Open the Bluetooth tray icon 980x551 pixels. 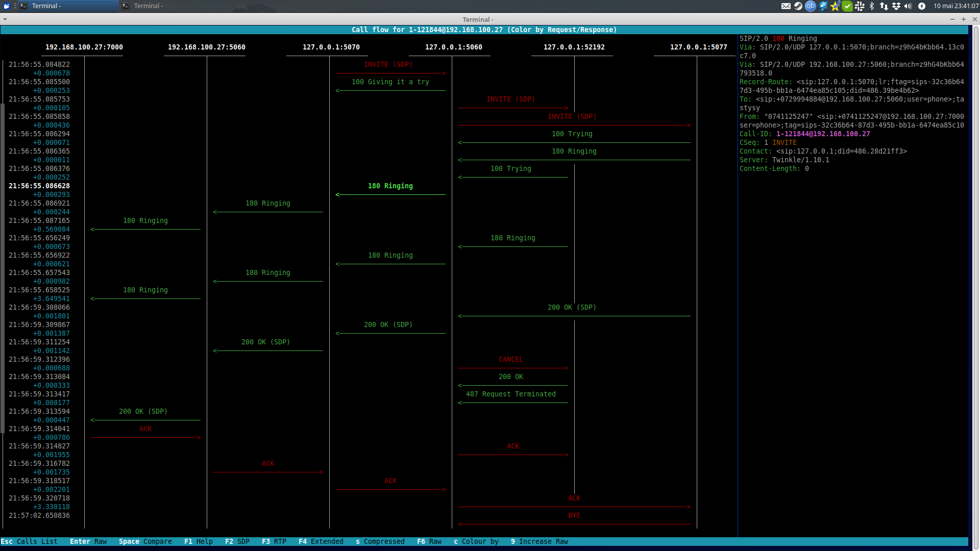[x=872, y=6]
